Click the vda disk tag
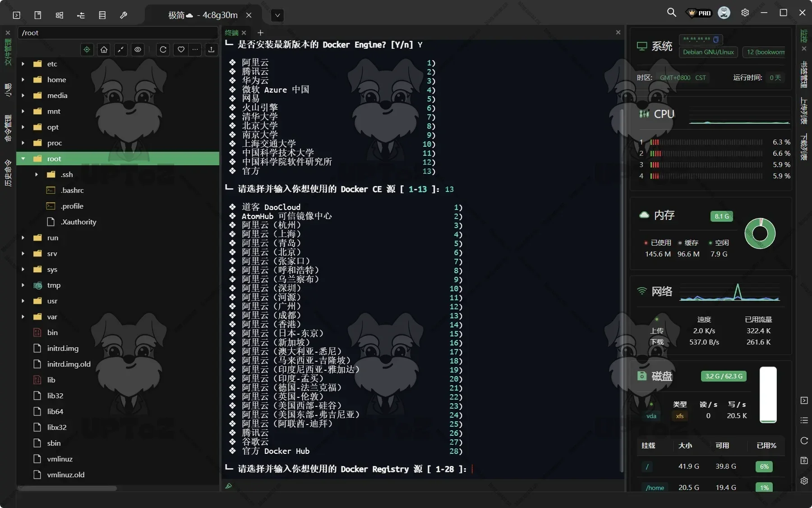 pos(651,416)
